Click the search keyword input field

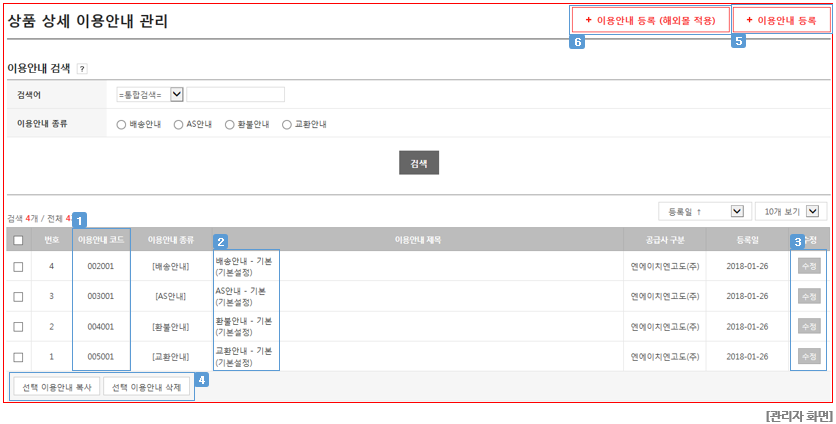coord(235,94)
